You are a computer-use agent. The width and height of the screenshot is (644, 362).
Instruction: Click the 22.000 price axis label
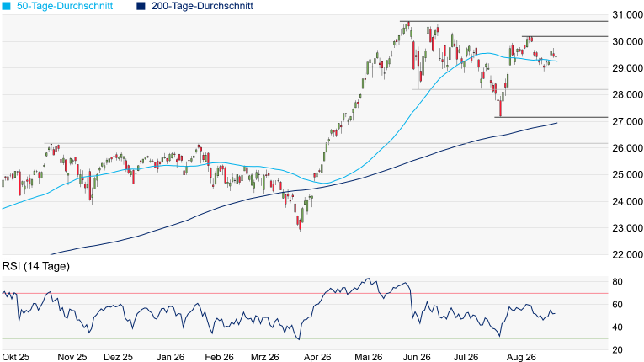(x=627, y=255)
